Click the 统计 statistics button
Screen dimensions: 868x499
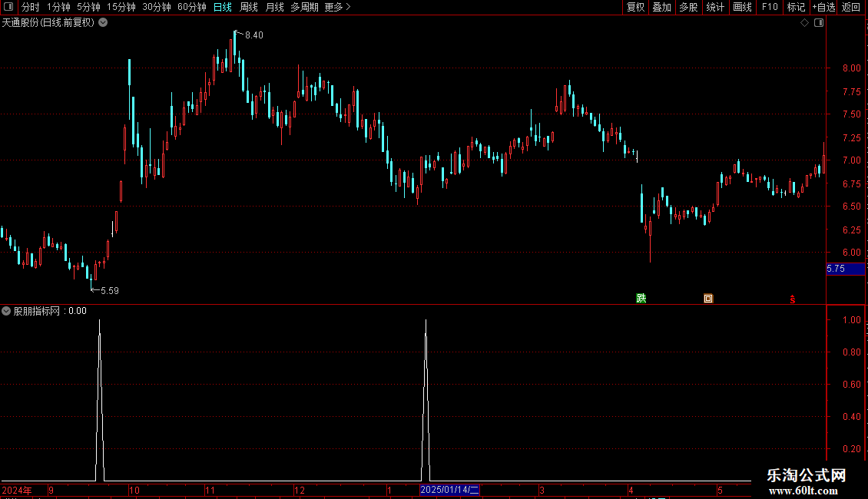pos(715,7)
